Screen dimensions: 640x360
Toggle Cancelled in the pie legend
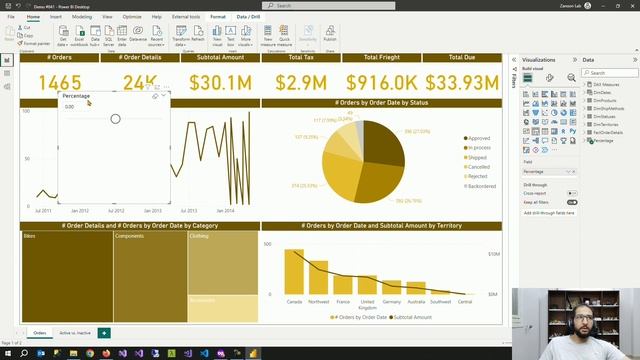pyautogui.click(x=477, y=167)
